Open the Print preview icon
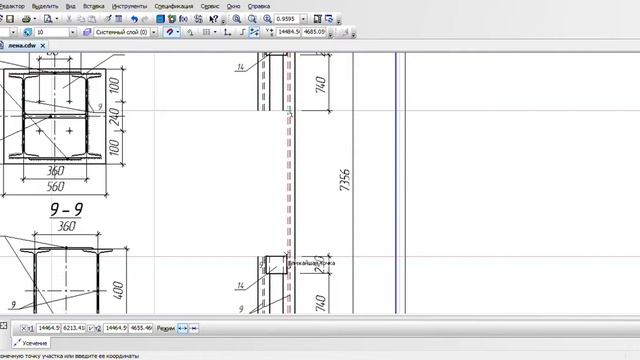640x360 pixels. [x=48, y=19]
